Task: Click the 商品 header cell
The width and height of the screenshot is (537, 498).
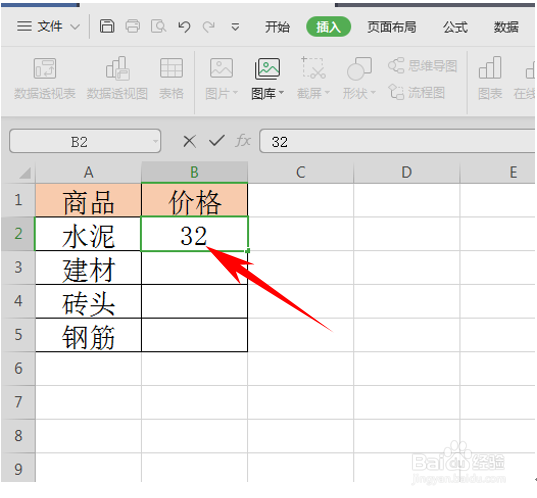Action: pyautogui.click(x=88, y=200)
